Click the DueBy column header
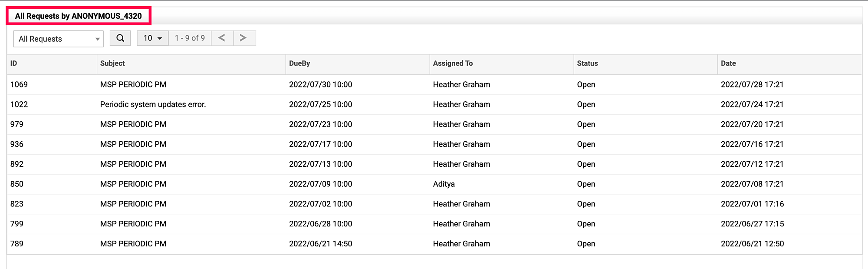The height and width of the screenshot is (269, 868). [x=299, y=63]
